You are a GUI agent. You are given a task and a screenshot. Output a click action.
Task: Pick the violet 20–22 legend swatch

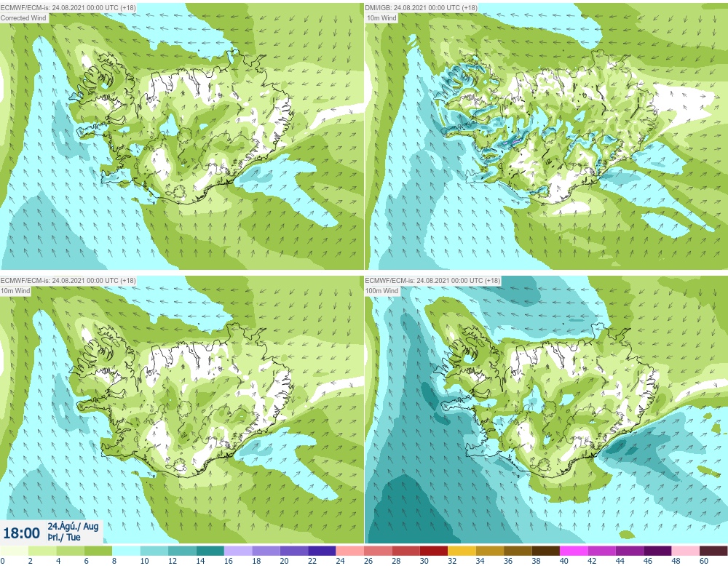(x=294, y=551)
